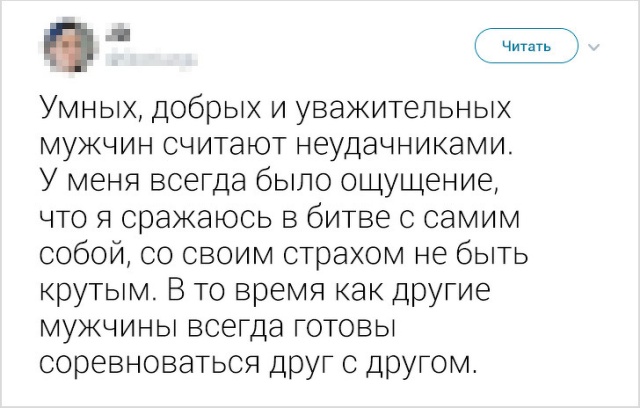Open the blurred username handle beside avatar
640x408 pixels.
click(151, 60)
